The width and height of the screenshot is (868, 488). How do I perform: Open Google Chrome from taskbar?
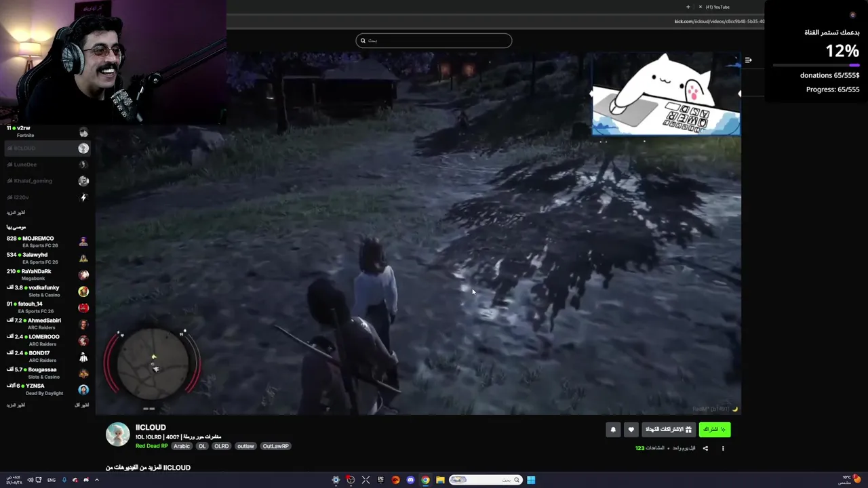[425, 480]
